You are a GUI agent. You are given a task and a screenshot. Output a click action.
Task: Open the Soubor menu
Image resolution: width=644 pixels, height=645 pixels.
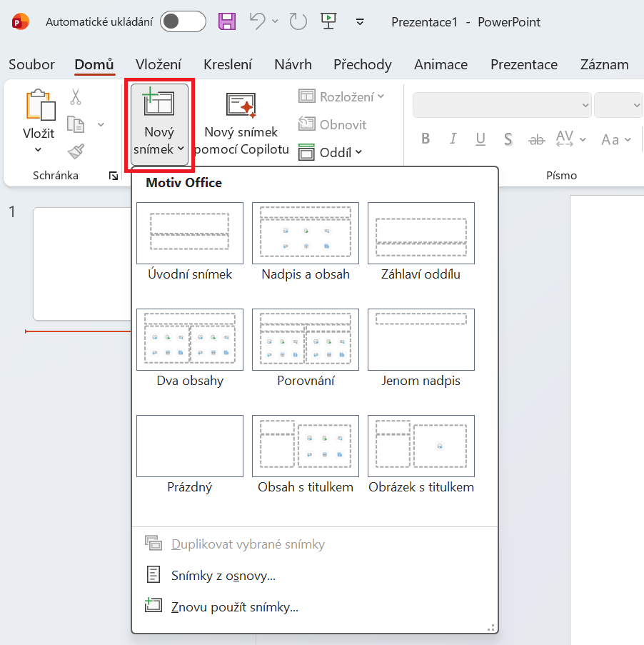(31, 64)
